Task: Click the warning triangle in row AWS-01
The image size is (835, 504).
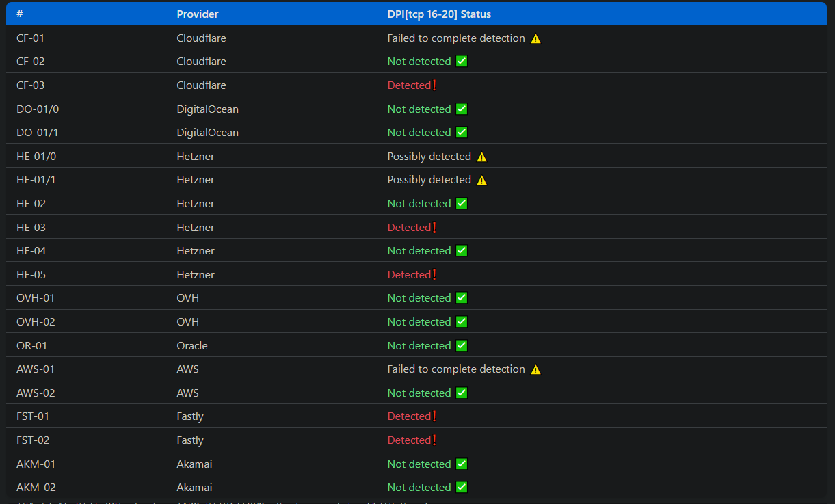Action: coord(535,369)
